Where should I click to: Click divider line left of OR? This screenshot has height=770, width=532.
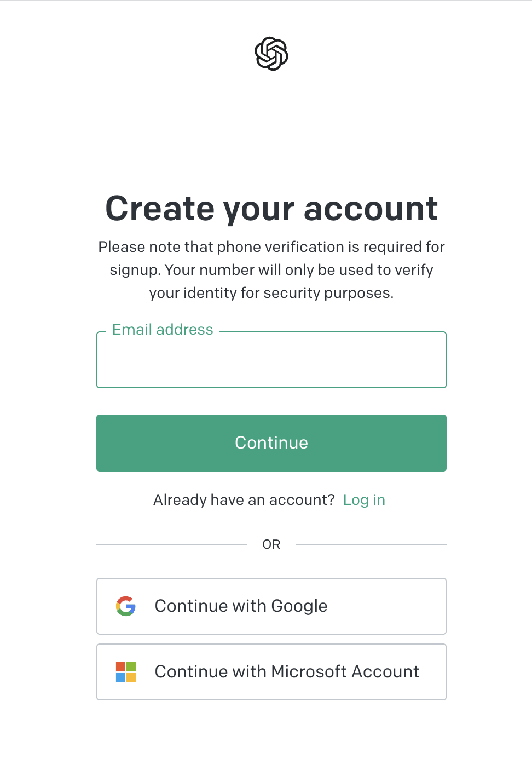point(172,544)
